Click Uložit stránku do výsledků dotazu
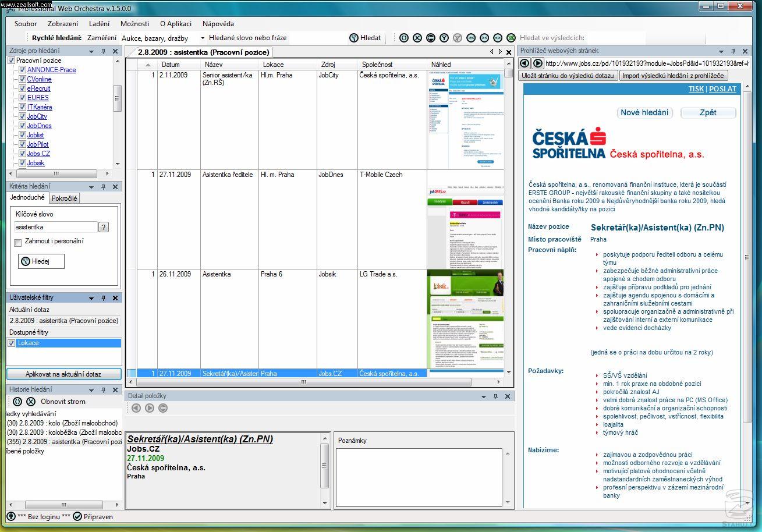The image size is (762, 532). pos(568,76)
